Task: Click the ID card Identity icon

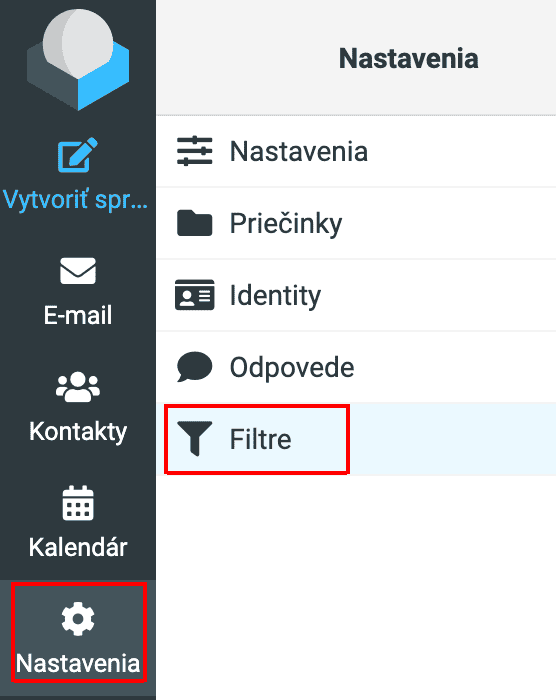Action: click(195, 295)
